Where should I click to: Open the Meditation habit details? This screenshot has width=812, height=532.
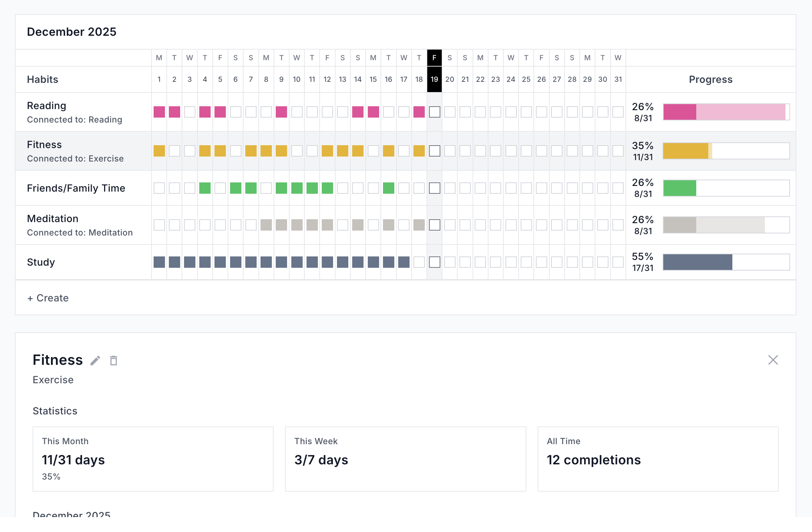pyautogui.click(x=52, y=219)
